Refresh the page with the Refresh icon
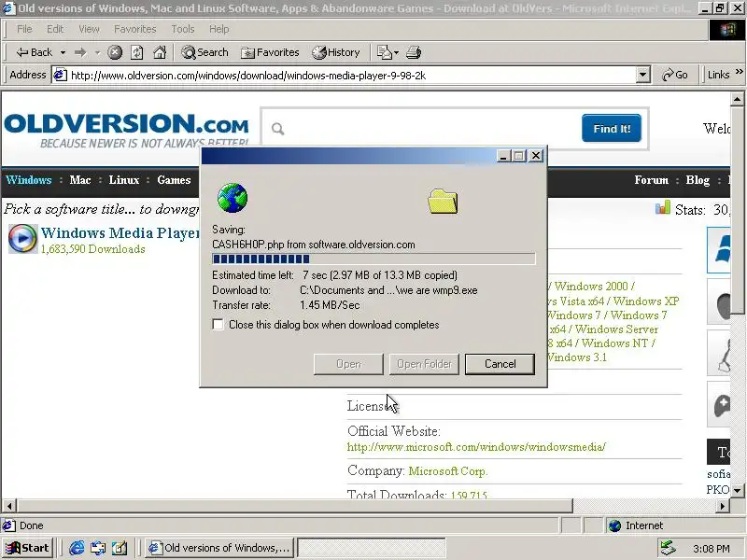The width and height of the screenshot is (747, 560). 137,52
